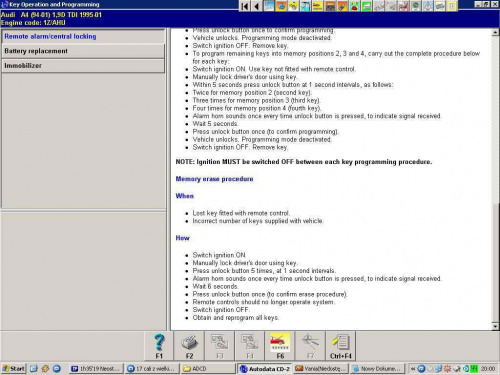This screenshot has height=375, width=500.
Task: Open the Immobilizer section
Action: (x=83, y=66)
